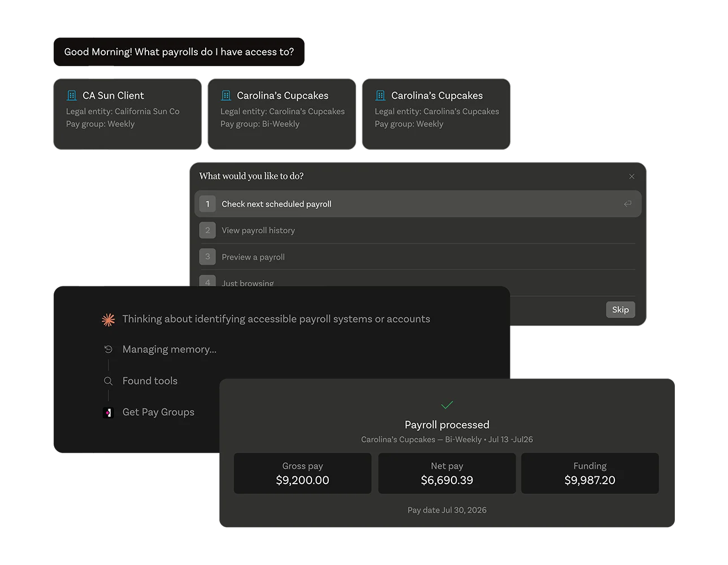Viewport: 728px width, 565px height.
Task: Click the Found tools magnifier icon
Action: pos(109,381)
